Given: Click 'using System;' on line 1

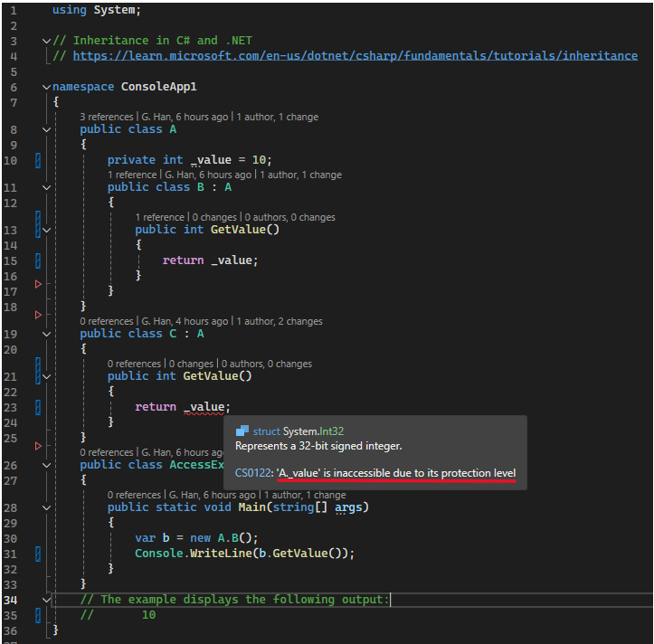Looking at the screenshot, I should (97, 10).
